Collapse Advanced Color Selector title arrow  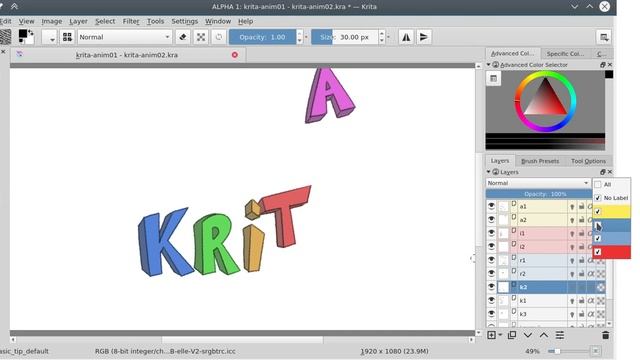489,65
